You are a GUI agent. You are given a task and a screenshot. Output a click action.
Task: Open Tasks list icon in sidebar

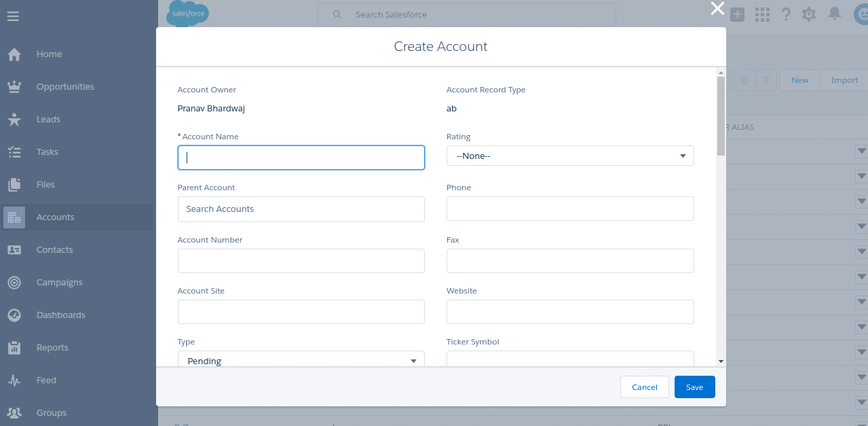(x=14, y=152)
